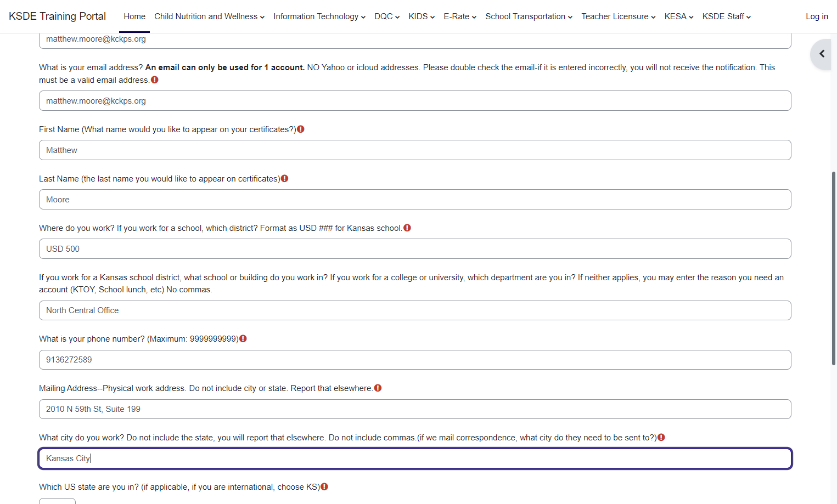The height and width of the screenshot is (504, 837).
Task: Expand School Transportation menu
Action: click(x=529, y=16)
